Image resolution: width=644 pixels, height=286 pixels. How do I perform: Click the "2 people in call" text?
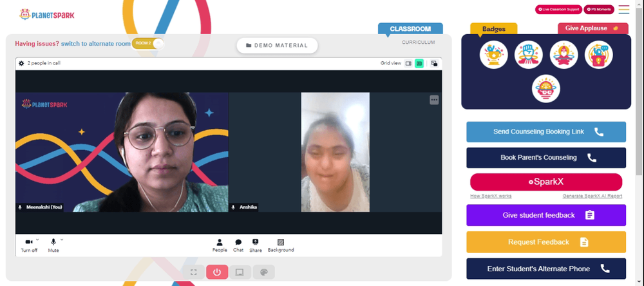click(44, 63)
